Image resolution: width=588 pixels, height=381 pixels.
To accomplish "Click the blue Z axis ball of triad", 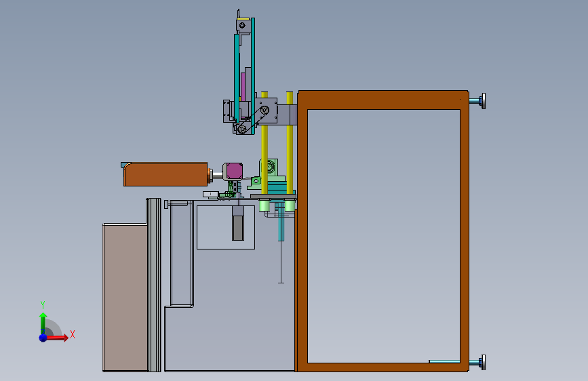I will point(43,338).
